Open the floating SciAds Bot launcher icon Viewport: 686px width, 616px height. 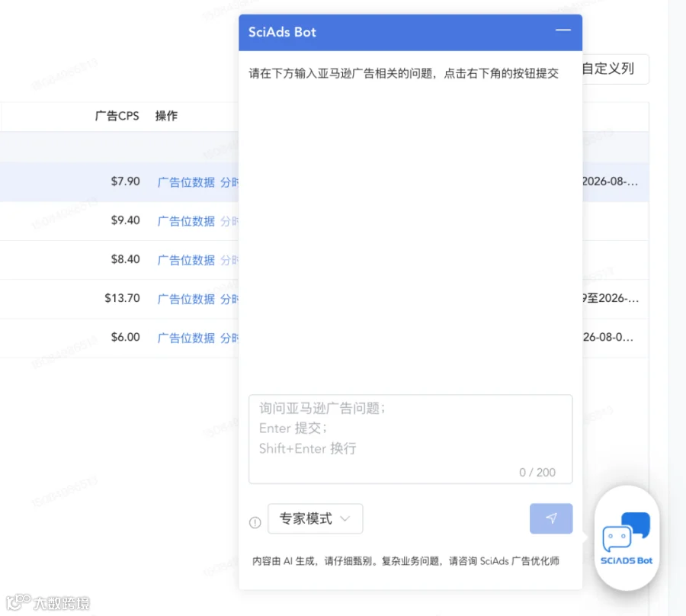click(627, 538)
